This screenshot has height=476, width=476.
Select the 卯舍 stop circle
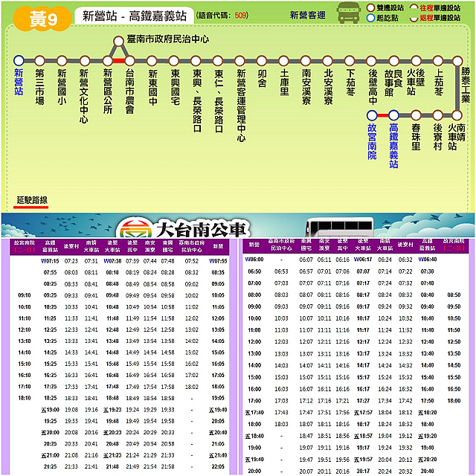(262, 61)
